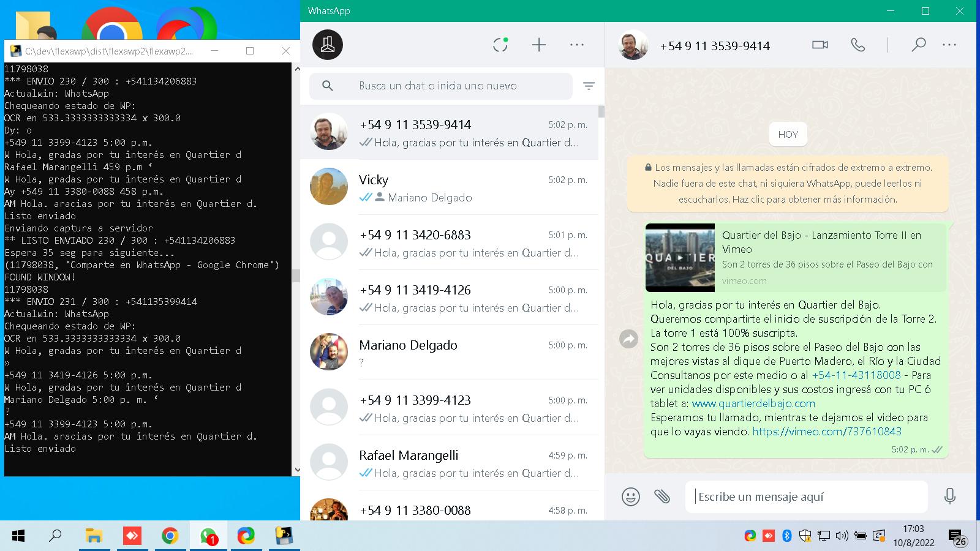This screenshot has width=980, height=551.
Task: Open AnyDesk from the taskbar
Action: point(132,536)
